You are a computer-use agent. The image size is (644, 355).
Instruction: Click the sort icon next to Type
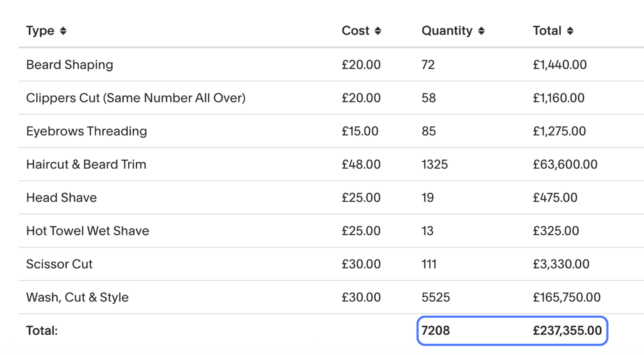point(63,31)
